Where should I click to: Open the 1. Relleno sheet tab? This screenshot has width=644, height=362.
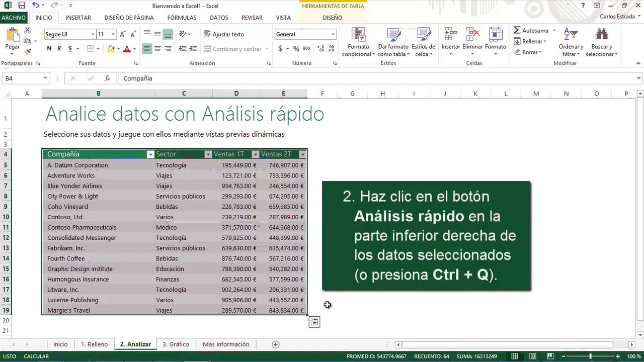94,344
